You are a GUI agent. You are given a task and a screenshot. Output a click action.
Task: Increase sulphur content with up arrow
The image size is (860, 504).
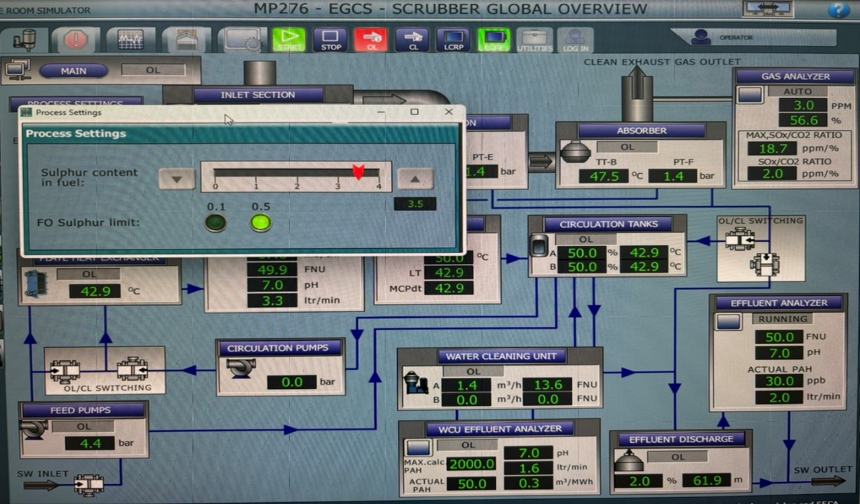pos(415,178)
